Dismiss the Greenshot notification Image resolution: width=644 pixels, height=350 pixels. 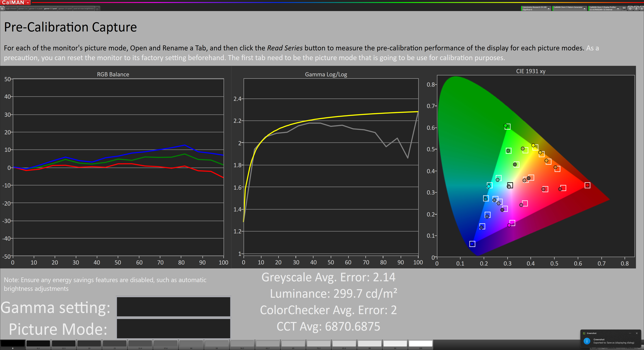(x=637, y=333)
